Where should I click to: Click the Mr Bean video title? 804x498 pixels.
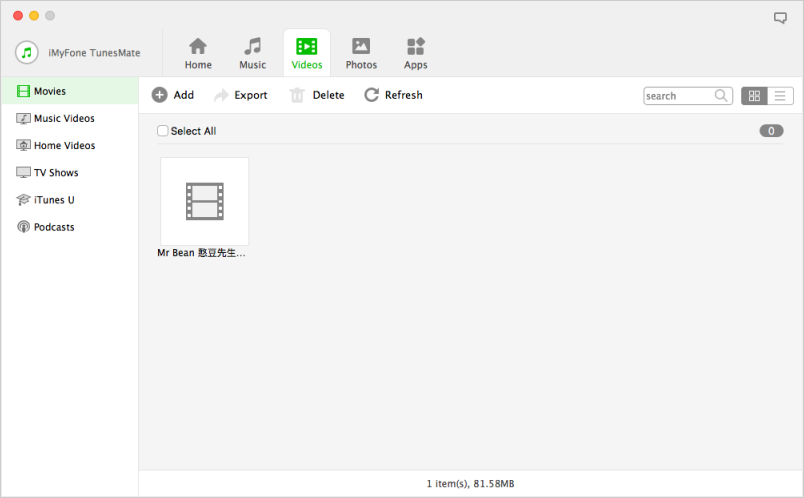[x=201, y=253]
